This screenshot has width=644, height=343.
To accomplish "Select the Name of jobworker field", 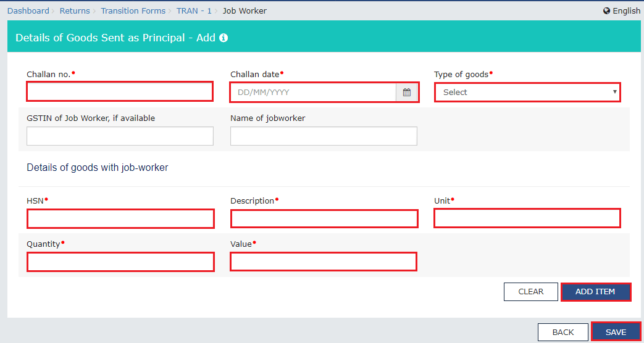I will pos(324,136).
